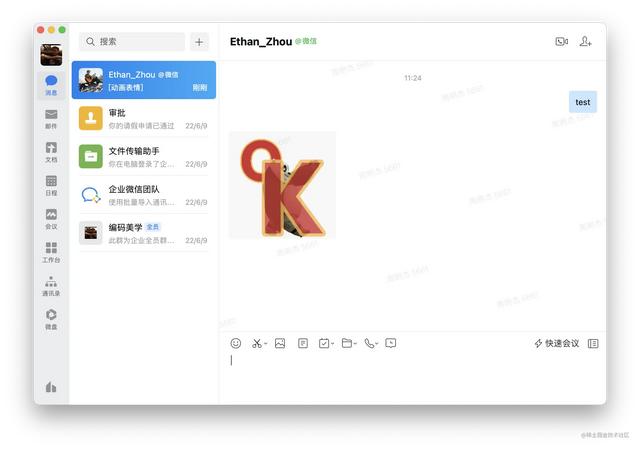Expand the to-do icon dropdown arrow
Viewport: 640px width, 449px height.
(x=333, y=344)
